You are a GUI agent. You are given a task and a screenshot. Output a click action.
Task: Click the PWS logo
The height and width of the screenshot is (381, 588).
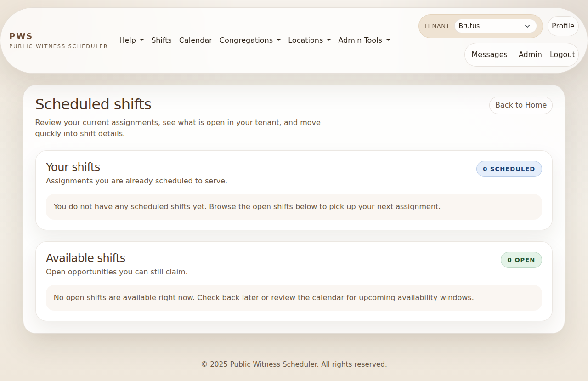coord(21,36)
